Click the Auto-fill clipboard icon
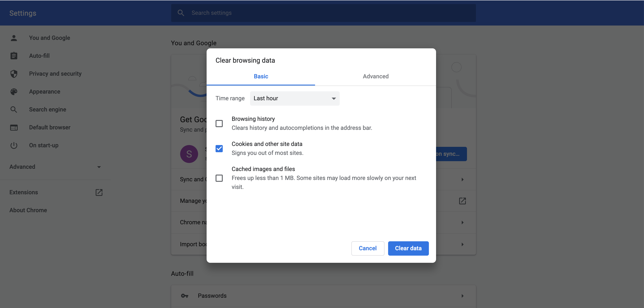The width and height of the screenshot is (644, 308). tap(14, 56)
